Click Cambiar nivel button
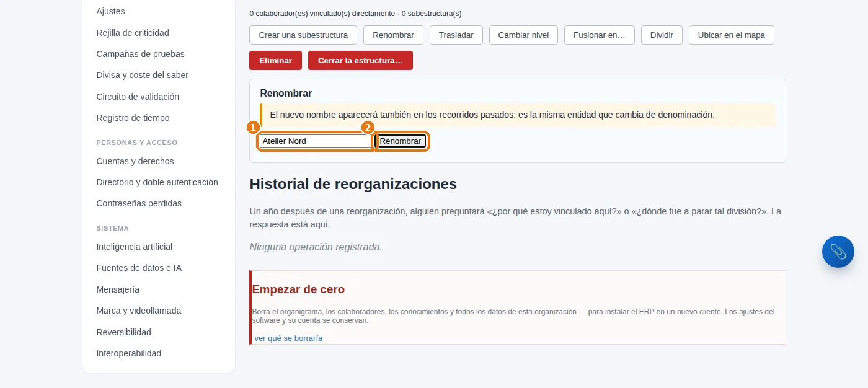868x388 pixels. coord(523,35)
